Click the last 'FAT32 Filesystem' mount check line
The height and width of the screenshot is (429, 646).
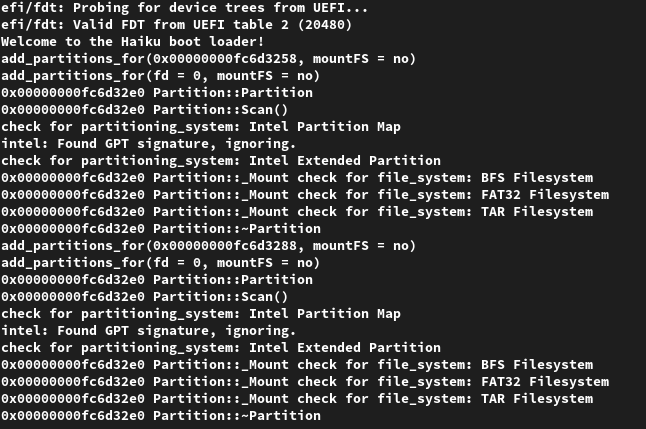click(305, 382)
